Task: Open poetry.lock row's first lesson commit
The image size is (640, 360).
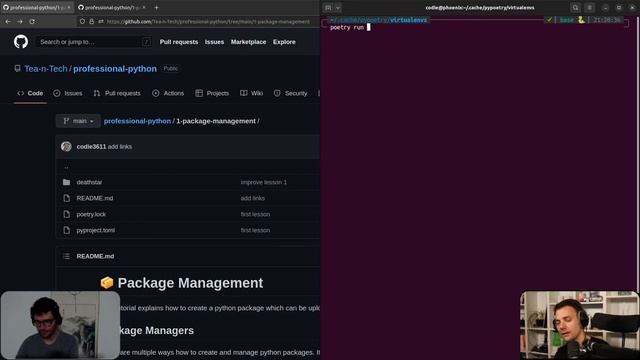Action: point(255,214)
